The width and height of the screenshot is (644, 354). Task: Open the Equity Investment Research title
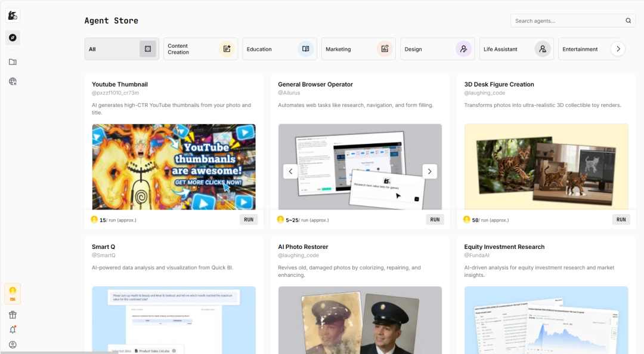pyautogui.click(x=504, y=247)
